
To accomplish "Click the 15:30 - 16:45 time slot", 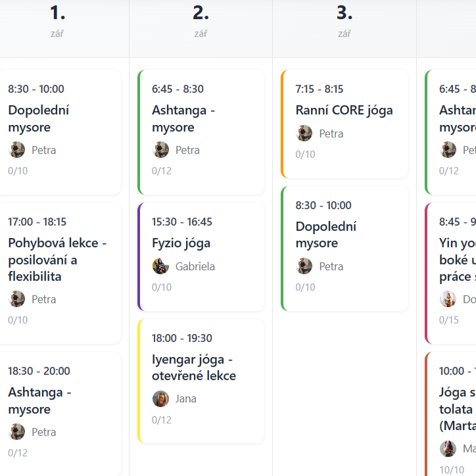I will [x=182, y=222].
